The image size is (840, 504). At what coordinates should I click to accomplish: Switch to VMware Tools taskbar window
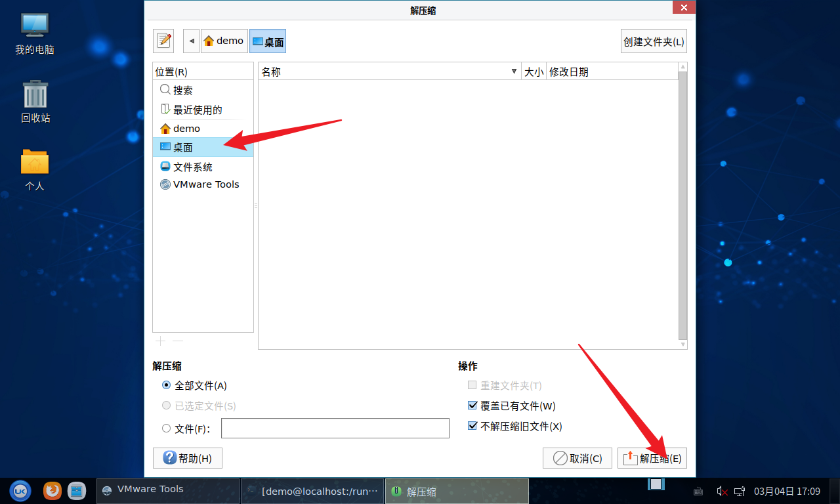(x=168, y=490)
